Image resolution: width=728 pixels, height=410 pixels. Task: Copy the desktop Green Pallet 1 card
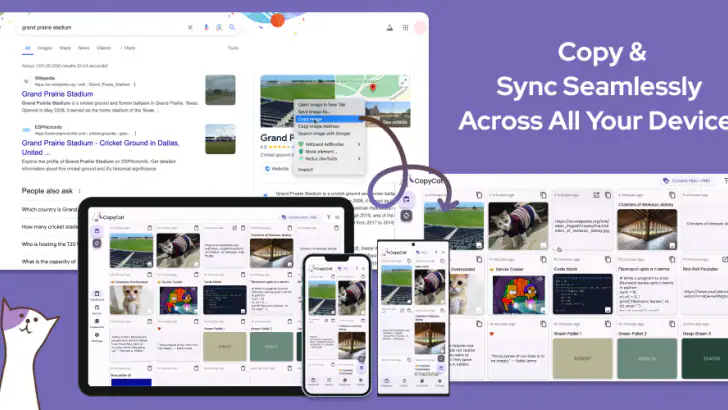608,324
